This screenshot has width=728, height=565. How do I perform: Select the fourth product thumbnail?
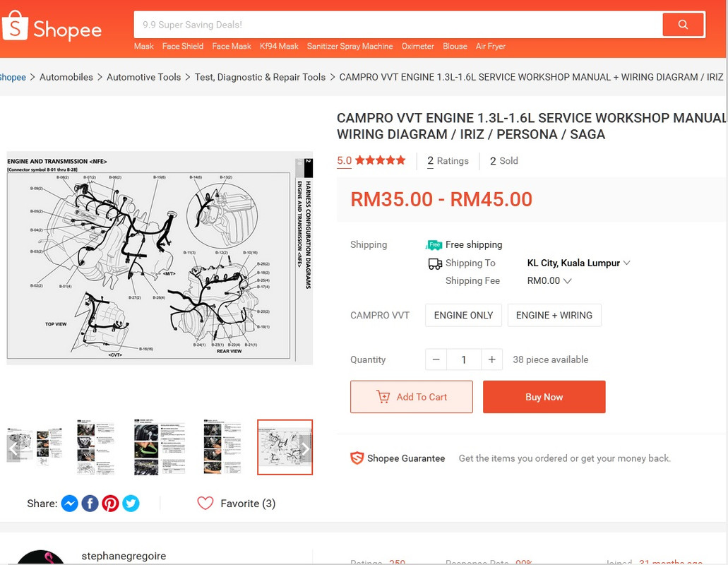tap(222, 447)
